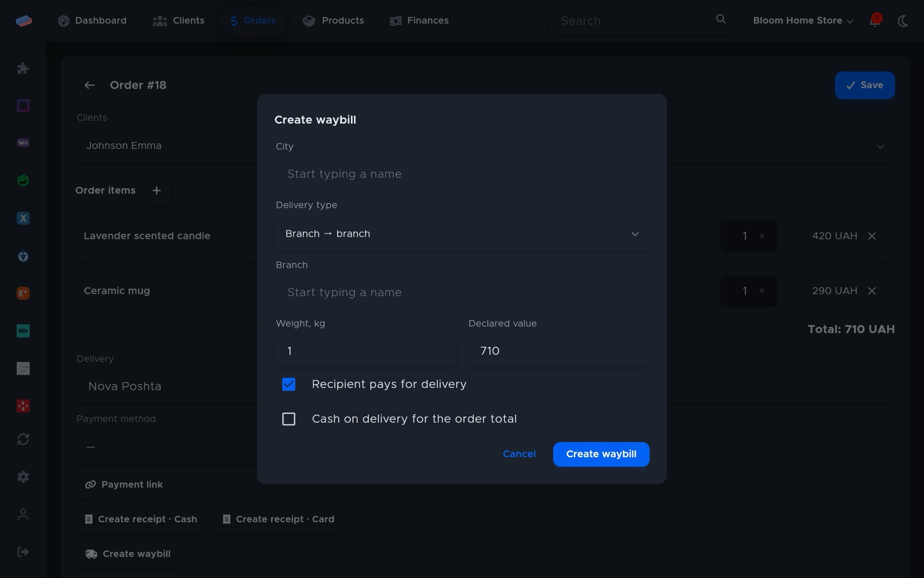Viewport: 924px width, 578px height.
Task: Toggle dark mode moon icon
Action: click(x=903, y=21)
